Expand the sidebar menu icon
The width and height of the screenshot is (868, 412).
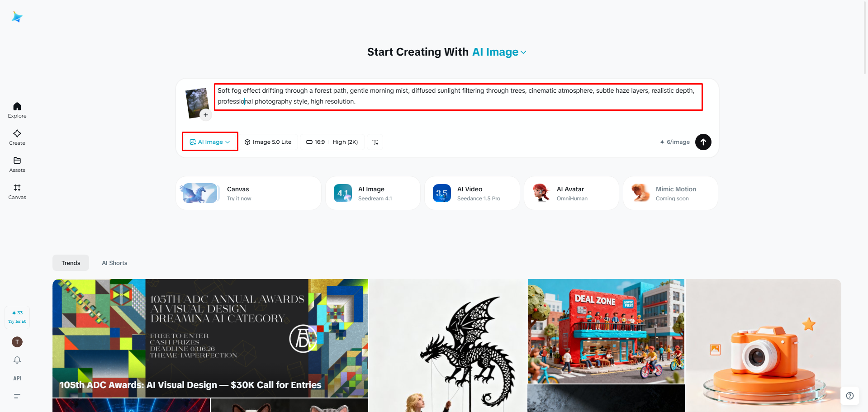click(x=17, y=396)
